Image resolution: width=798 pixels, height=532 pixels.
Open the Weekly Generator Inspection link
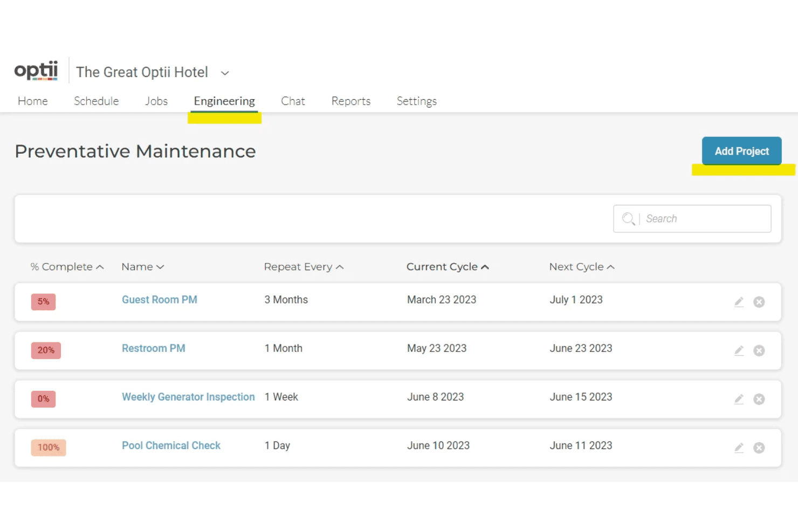[188, 397]
